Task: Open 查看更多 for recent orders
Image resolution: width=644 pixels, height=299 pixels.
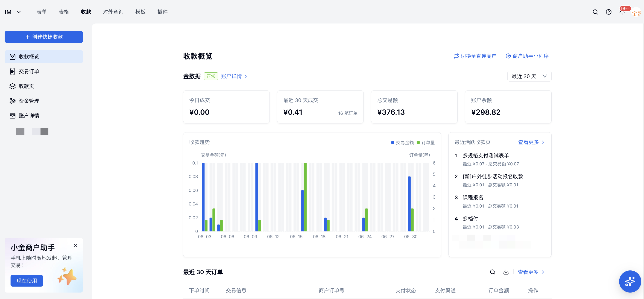Action: pyautogui.click(x=531, y=272)
